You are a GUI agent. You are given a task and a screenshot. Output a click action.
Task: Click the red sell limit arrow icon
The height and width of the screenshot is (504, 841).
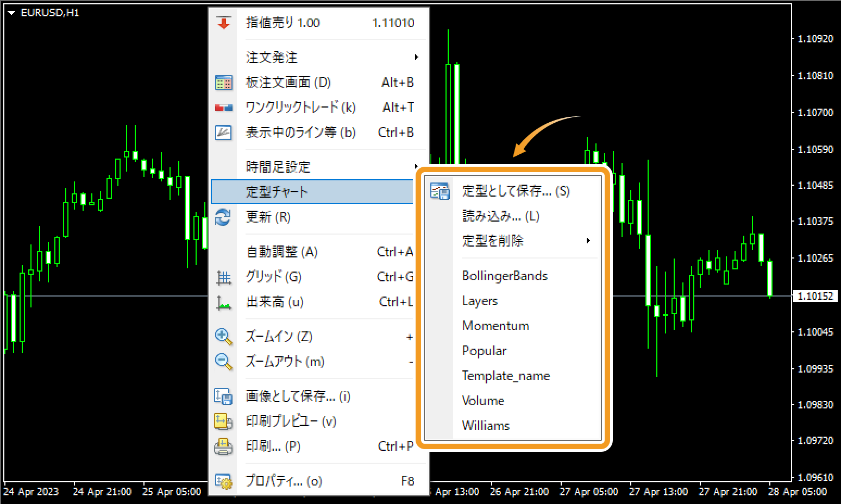click(223, 23)
